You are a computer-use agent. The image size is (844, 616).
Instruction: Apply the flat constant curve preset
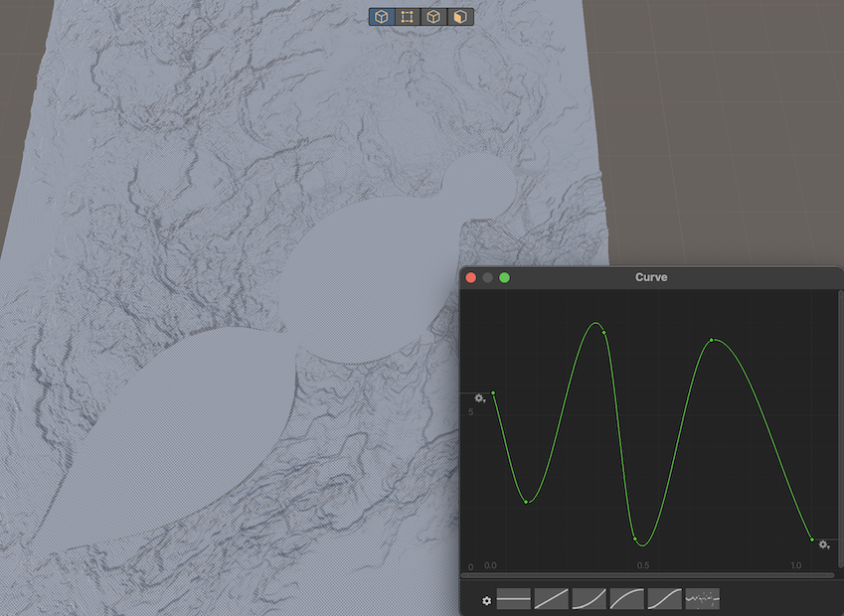click(514, 599)
